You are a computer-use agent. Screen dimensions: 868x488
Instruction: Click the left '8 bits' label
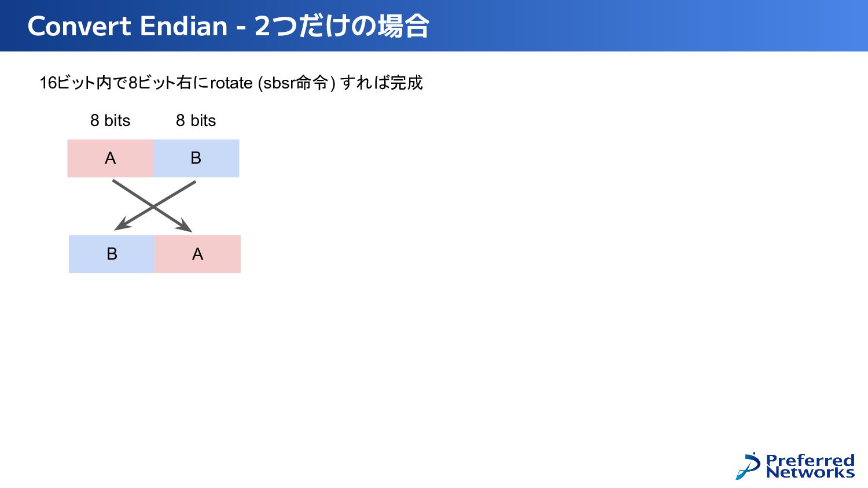point(110,120)
